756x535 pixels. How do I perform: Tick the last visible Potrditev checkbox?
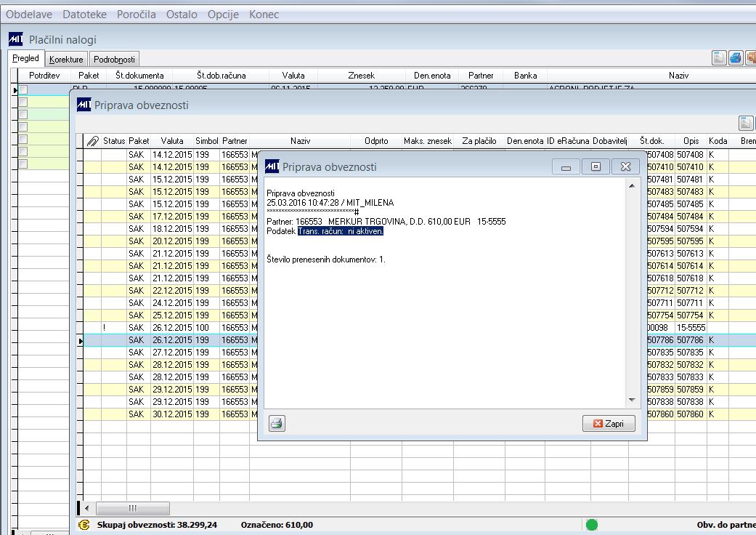click(23, 164)
